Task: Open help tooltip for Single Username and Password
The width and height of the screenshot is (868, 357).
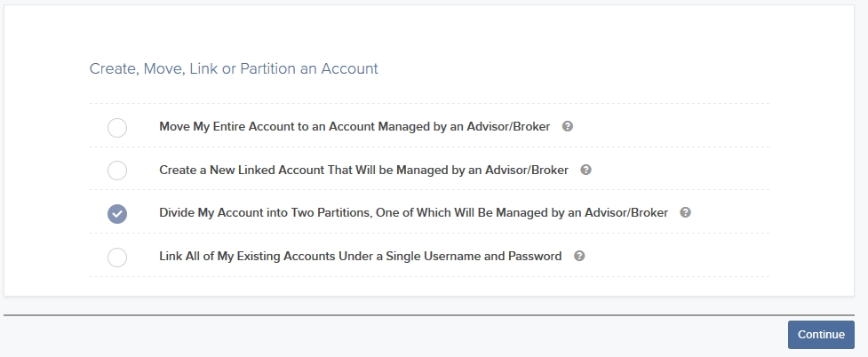Action: (x=579, y=256)
